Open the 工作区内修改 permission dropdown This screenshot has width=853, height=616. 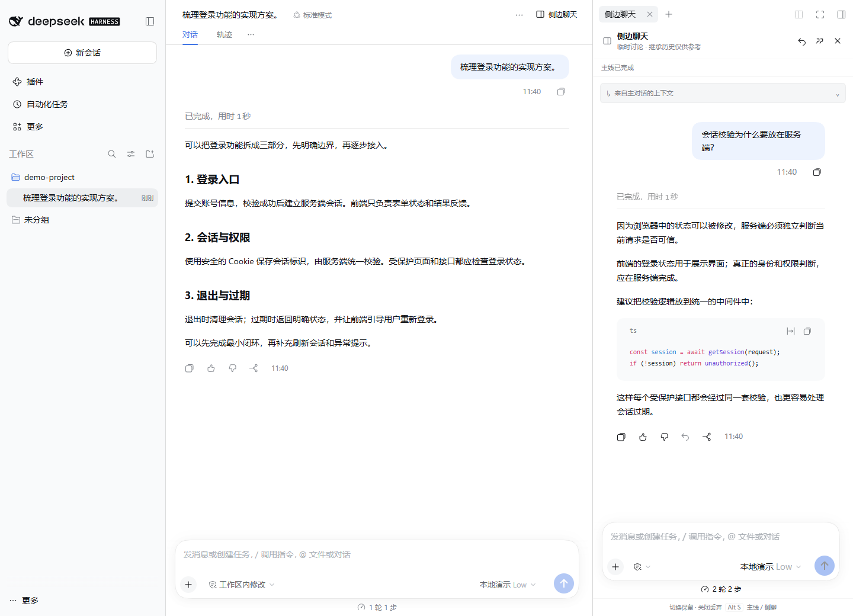click(x=242, y=585)
